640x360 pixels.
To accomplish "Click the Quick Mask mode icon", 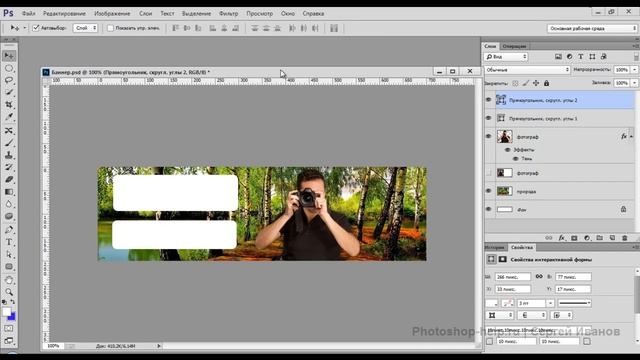I will (x=9, y=329).
